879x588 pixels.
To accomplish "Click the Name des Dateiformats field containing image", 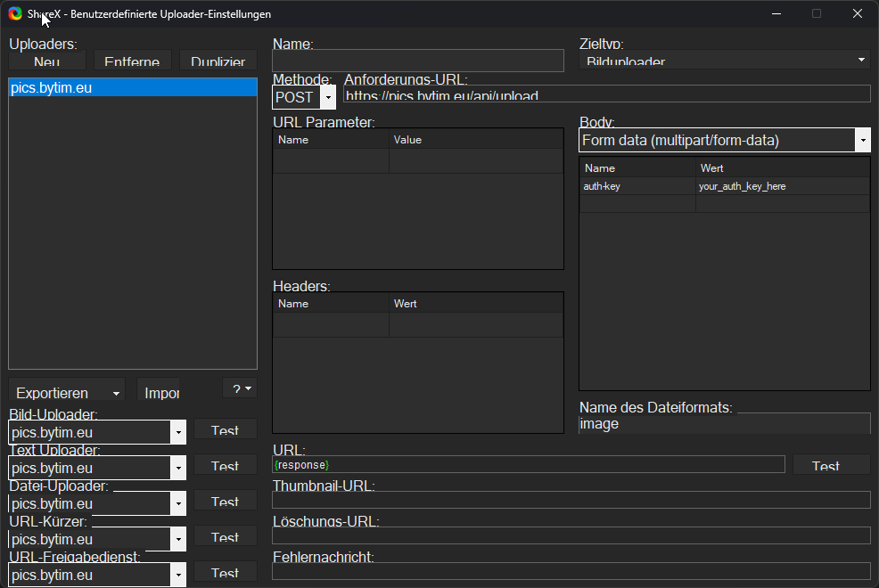I will tap(725, 424).
